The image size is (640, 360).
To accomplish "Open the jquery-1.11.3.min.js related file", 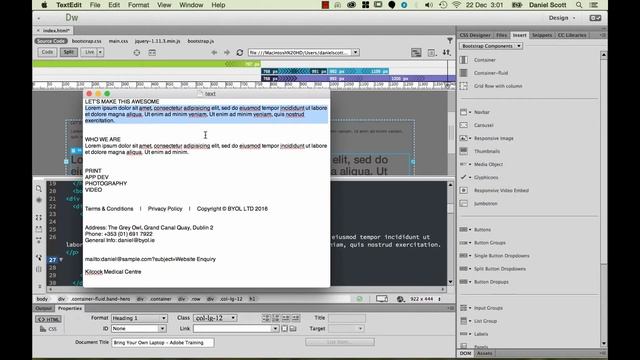I will [157, 41].
